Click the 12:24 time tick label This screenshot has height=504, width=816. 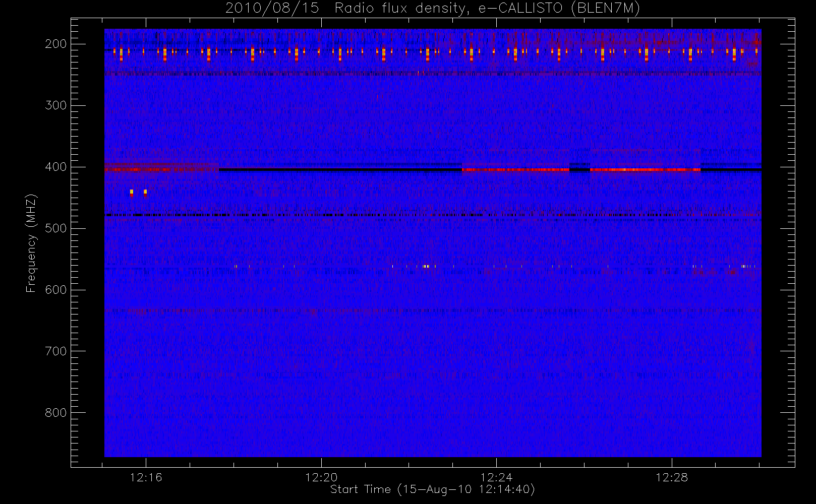[497, 477]
